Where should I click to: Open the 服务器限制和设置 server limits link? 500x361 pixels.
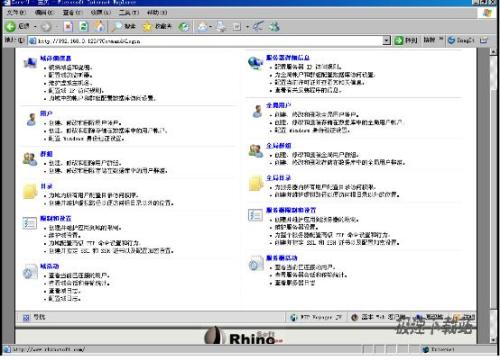pos(291,210)
